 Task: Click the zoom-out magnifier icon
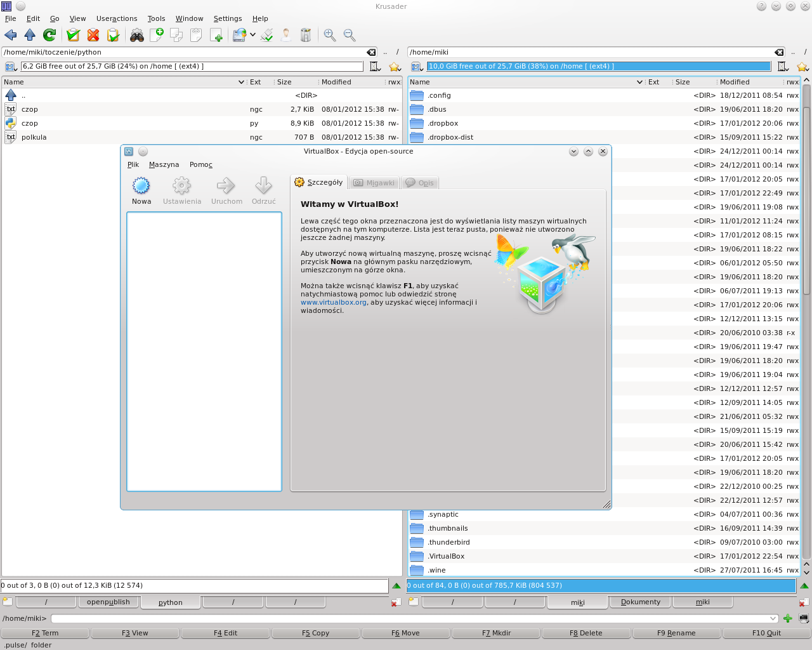coord(350,35)
